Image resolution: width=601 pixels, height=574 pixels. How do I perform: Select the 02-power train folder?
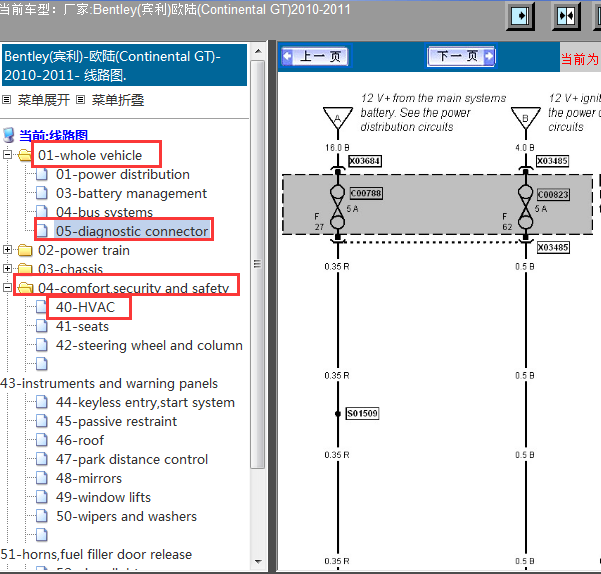[x=84, y=250]
